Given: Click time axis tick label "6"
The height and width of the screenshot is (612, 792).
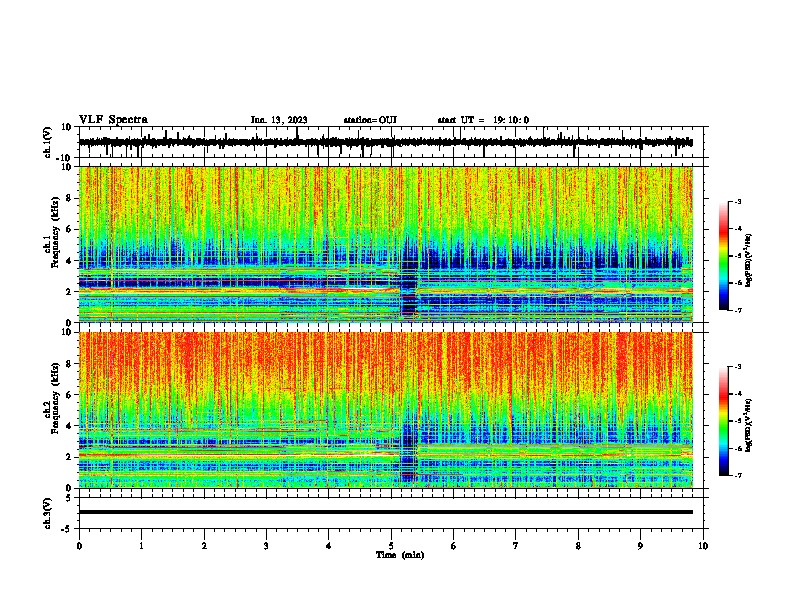Looking at the screenshot, I should (x=454, y=546).
